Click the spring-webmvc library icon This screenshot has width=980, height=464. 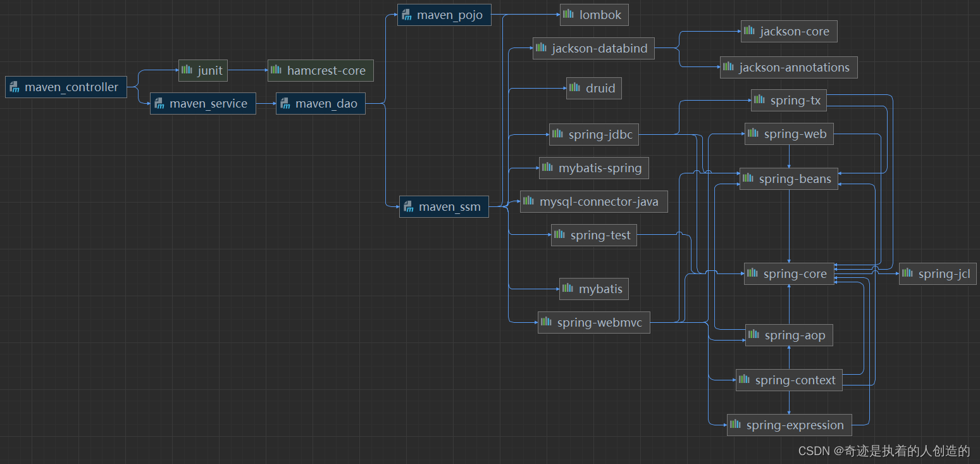546,322
